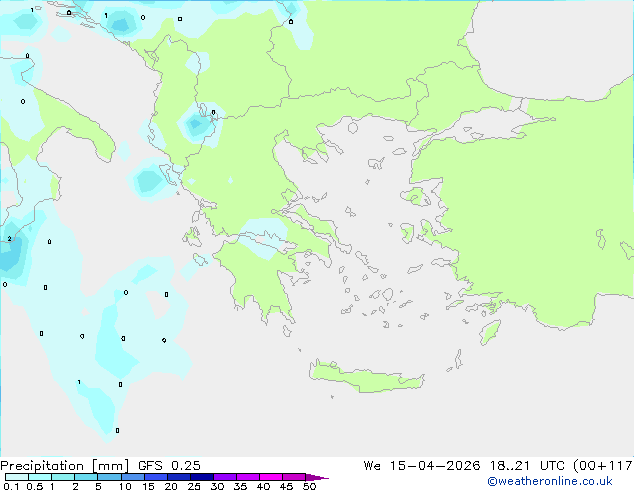Click the island of Rhodes on the map
The width and height of the screenshot is (634, 490).
(490, 332)
